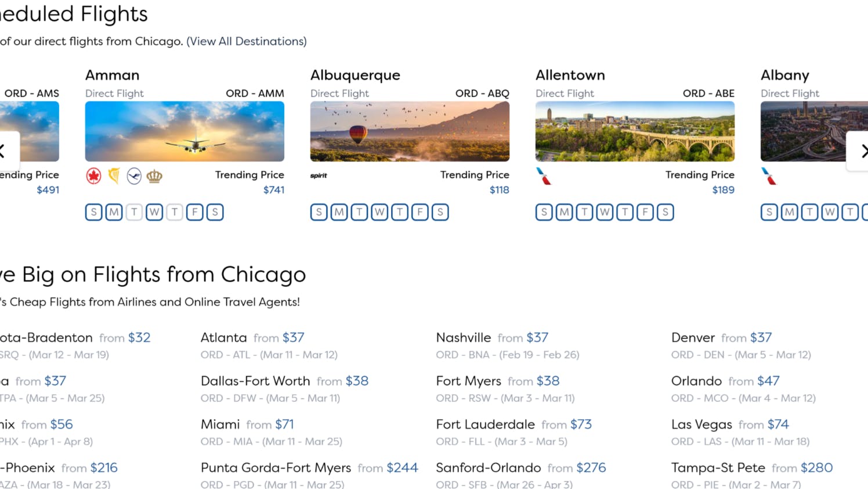
Task: Click the Allentown bridge photo thumbnail
Action: (635, 131)
